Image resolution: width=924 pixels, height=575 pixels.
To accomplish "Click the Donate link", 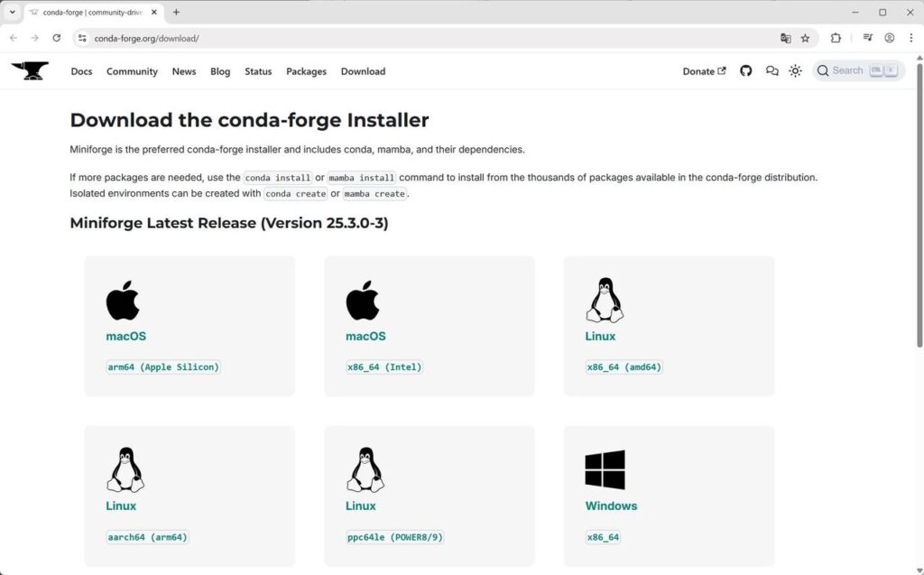I will pyautogui.click(x=699, y=70).
